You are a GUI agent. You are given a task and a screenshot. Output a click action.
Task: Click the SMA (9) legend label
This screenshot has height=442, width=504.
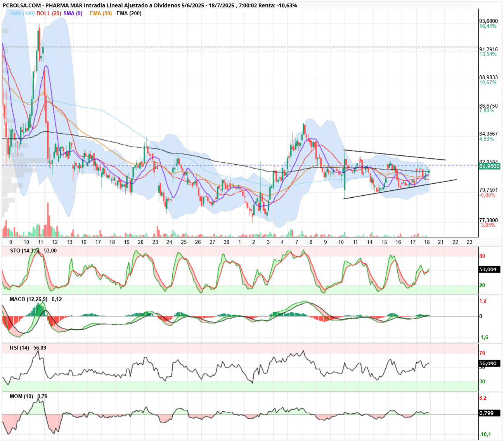pyautogui.click(x=73, y=13)
